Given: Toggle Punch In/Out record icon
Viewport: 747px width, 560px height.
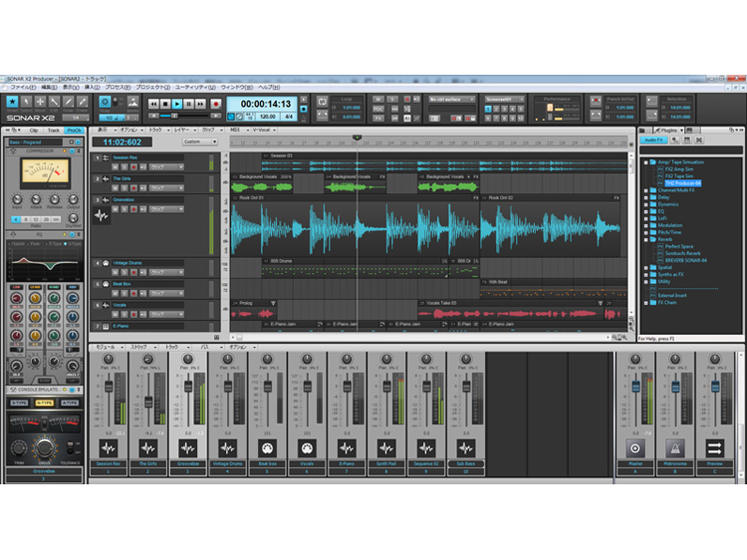Looking at the screenshot, I should coord(596,101).
